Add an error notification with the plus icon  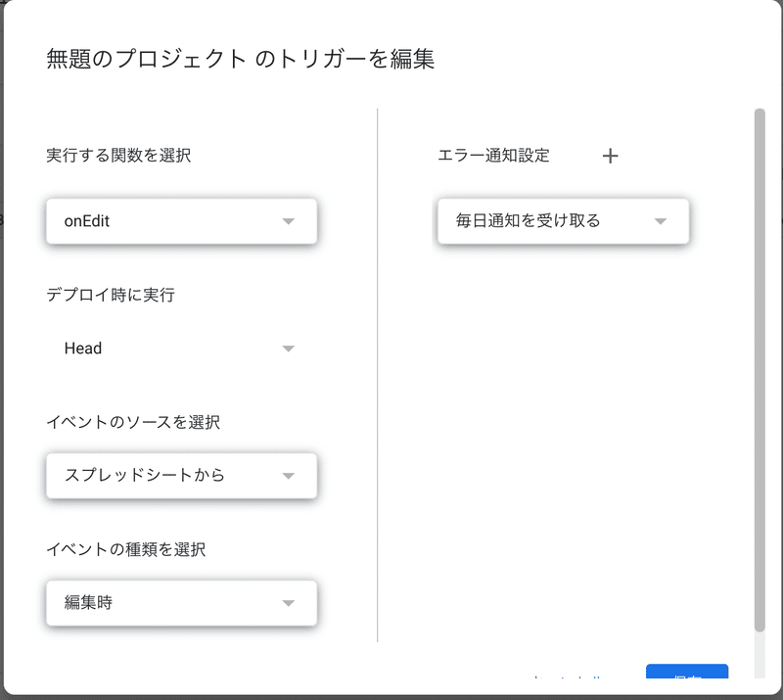[x=610, y=156]
